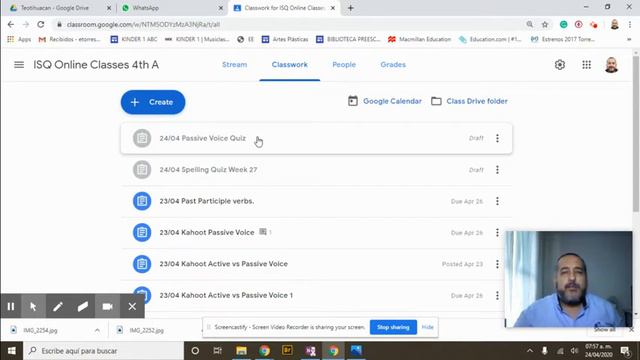Open File Explorer from the taskbar
Screen dimensions: 640x360
pos(241,351)
